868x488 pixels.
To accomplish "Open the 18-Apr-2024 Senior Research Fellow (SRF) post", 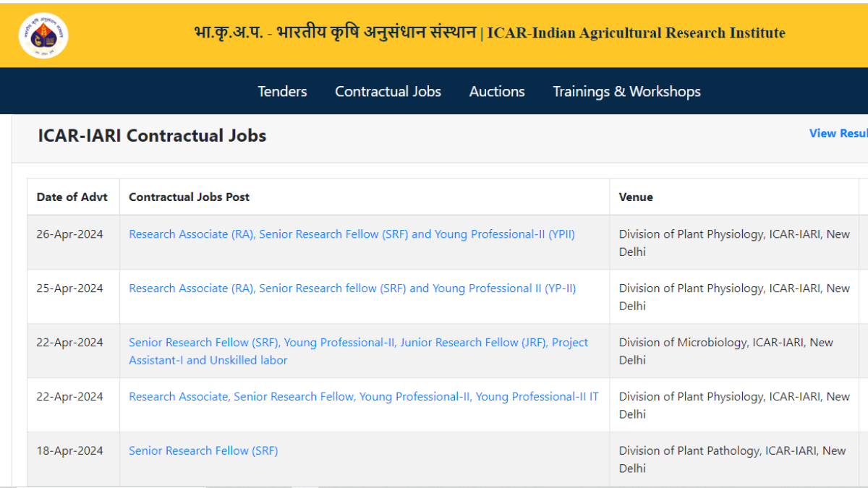I will pyautogui.click(x=203, y=451).
